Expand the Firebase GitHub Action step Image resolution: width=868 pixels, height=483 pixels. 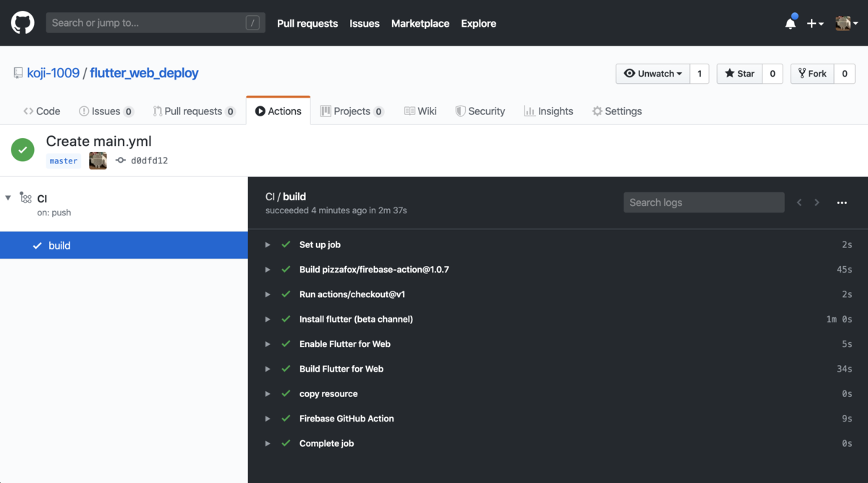(x=268, y=419)
